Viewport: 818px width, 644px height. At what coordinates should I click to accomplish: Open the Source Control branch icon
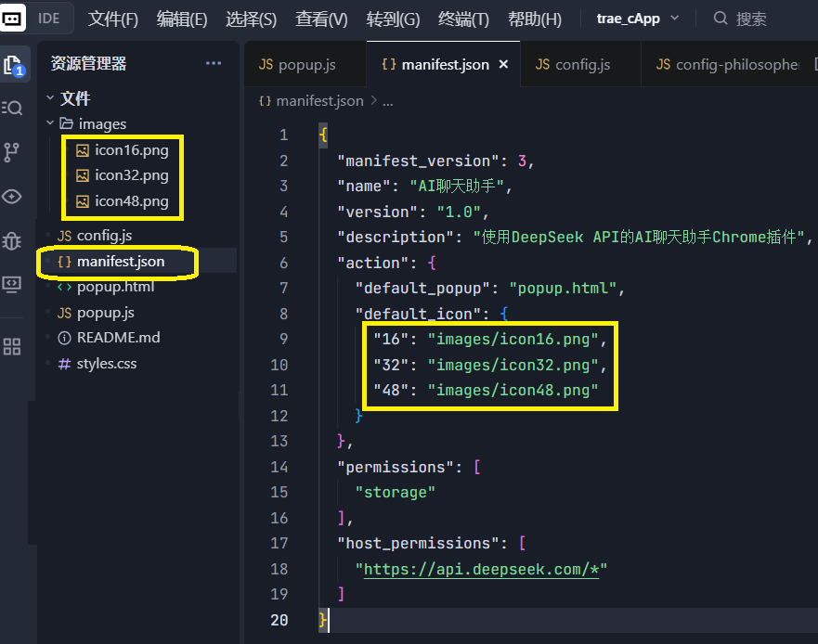12,152
